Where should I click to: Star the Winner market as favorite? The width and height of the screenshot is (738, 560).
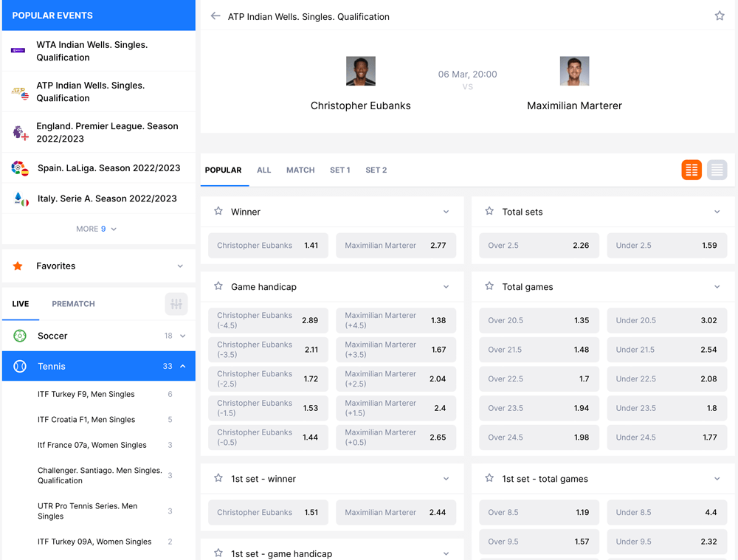(x=218, y=212)
